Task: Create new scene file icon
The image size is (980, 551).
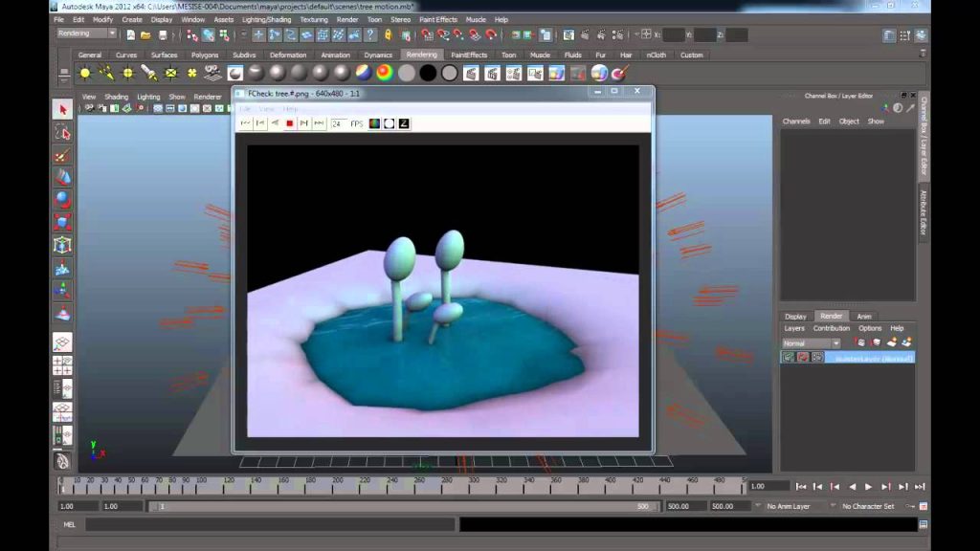Action: coord(130,35)
